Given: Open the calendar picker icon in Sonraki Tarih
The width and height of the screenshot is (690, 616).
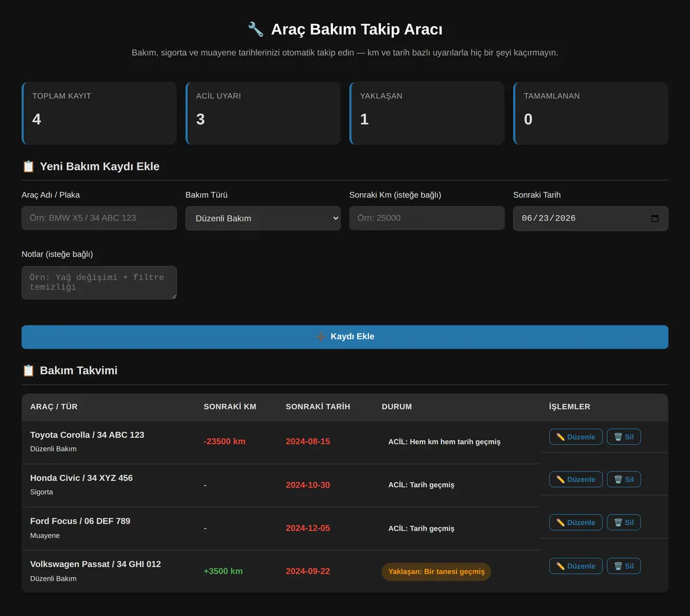Looking at the screenshot, I should (654, 218).
